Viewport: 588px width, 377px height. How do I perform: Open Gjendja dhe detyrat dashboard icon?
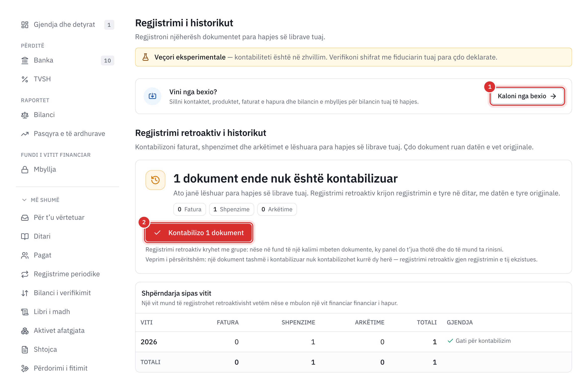(25, 25)
